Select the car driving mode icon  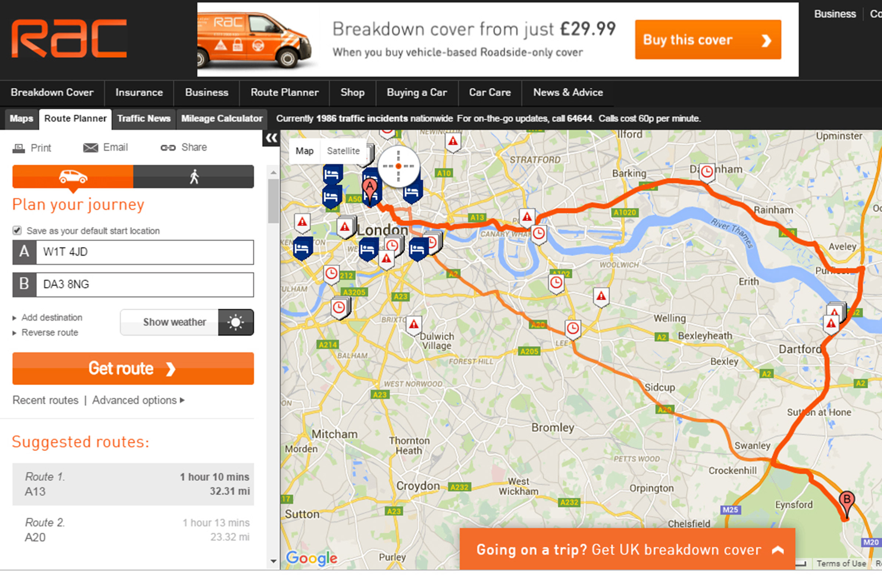[x=73, y=177]
